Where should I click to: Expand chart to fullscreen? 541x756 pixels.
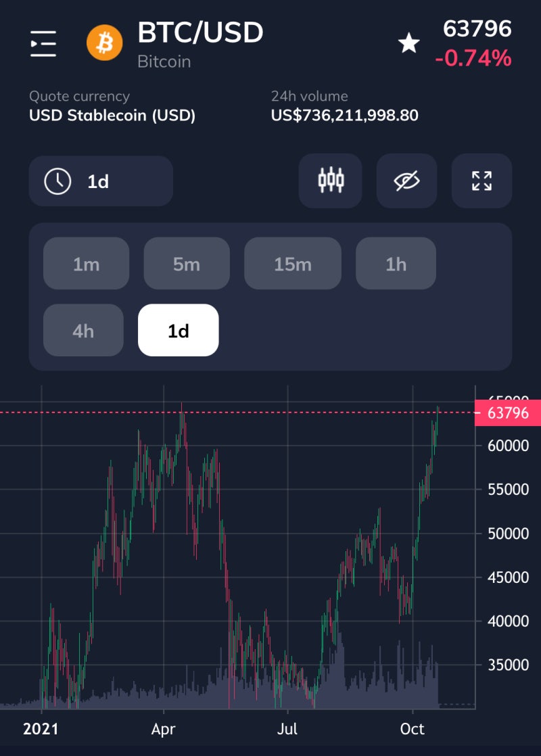[x=481, y=181]
